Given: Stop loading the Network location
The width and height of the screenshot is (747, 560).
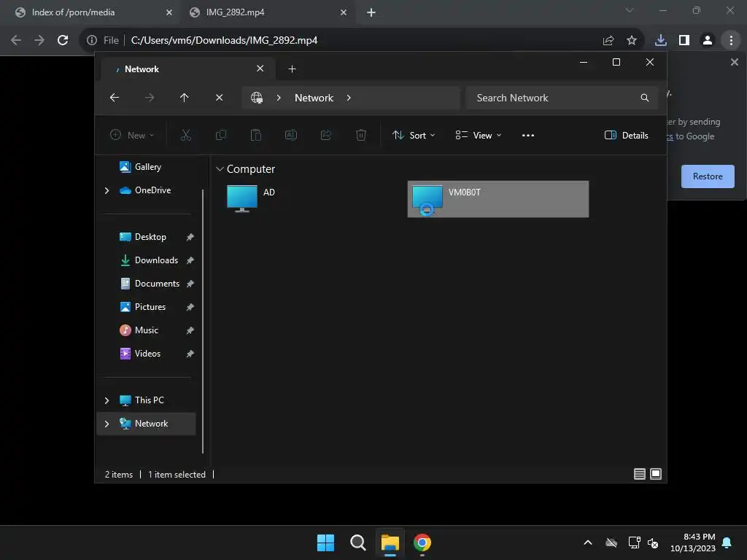Looking at the screenshot, I should pos(219,98).
